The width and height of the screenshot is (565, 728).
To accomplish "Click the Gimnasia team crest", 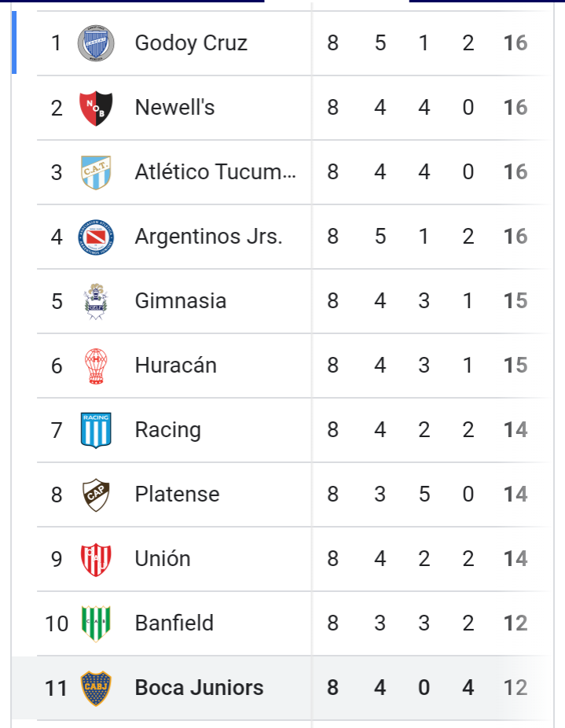I will point(96,301).
